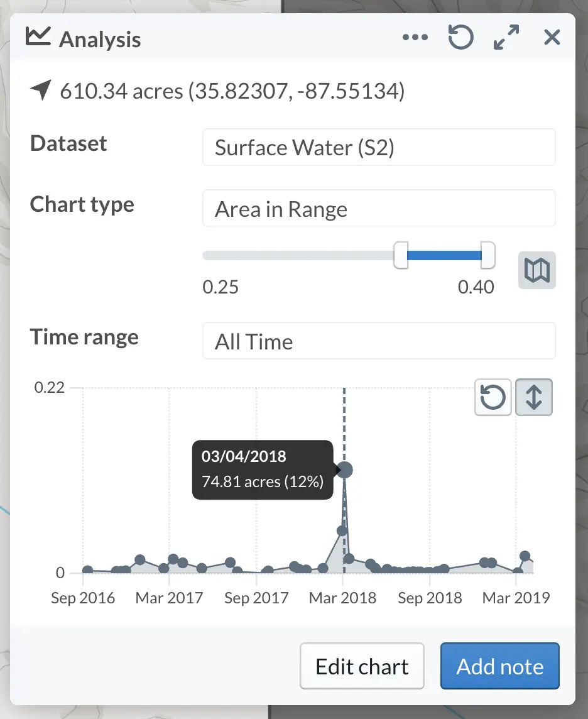Show range on map with map icon

537,270
